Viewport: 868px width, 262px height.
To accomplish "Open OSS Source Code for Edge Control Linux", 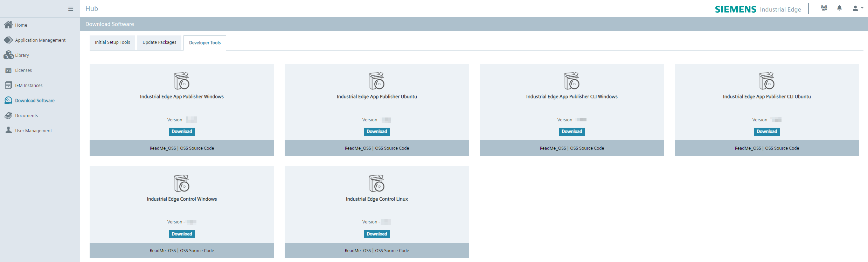I will tap(392, 251).
